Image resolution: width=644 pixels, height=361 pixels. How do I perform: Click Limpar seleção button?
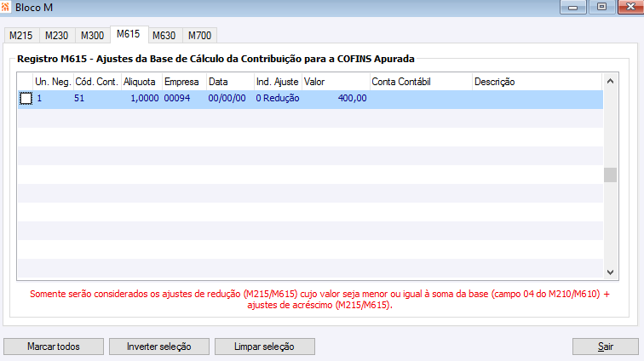click(x=264, y=347)
